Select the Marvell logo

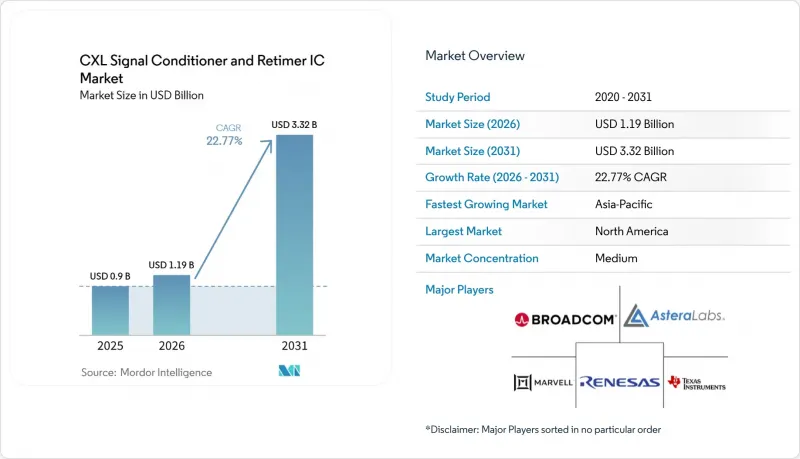coord(543,382)
